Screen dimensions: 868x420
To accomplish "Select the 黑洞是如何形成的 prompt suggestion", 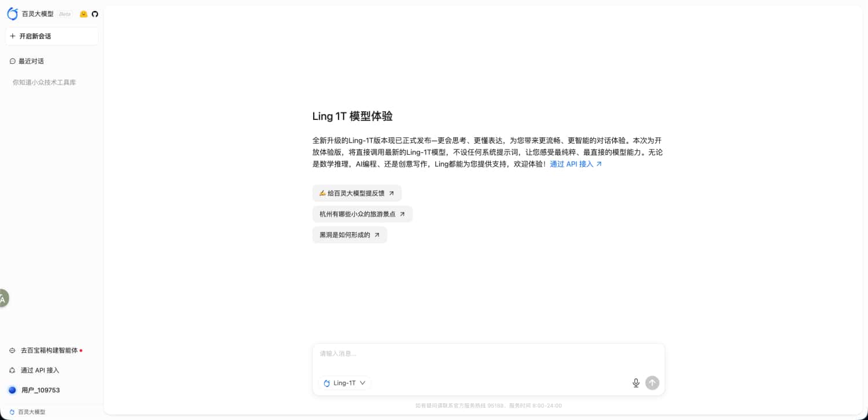I will pos(350,235).
